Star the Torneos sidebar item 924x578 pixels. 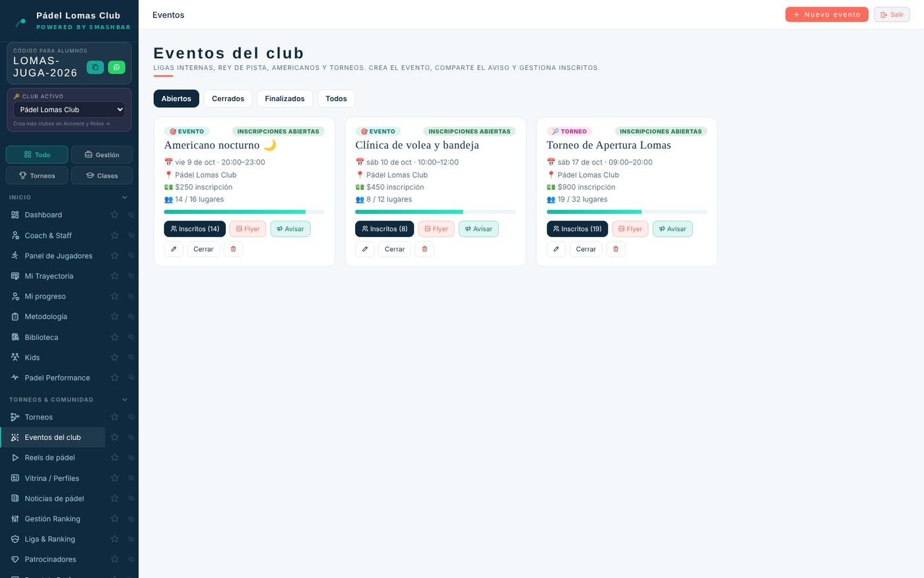click(115, 417)
